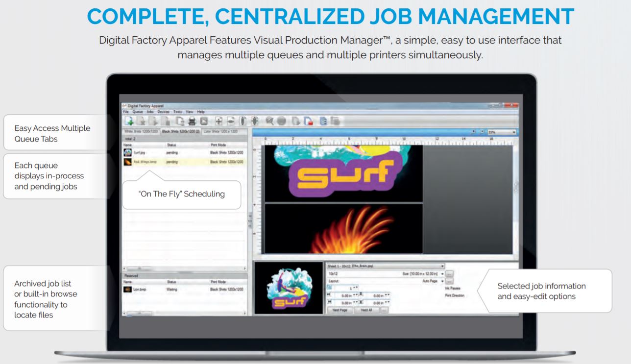The image size is (631, 364).
Task: Click the ellipsis button beside Layout dropdown
Action: [x=449, y=281]
